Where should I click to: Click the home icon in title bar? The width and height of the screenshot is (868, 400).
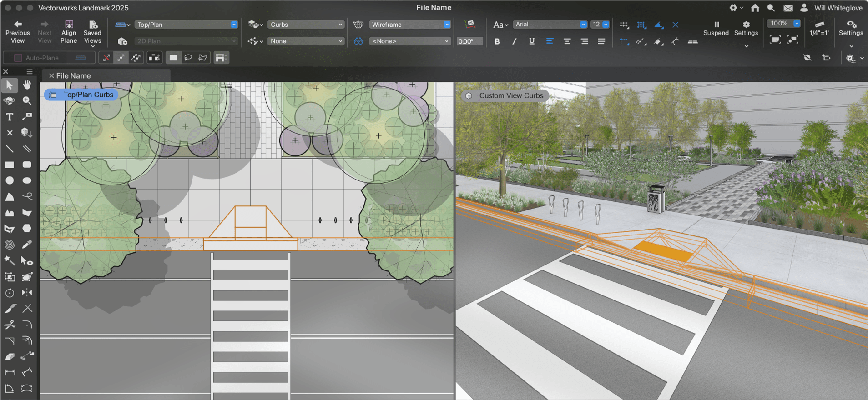pyautogui.click(x=755, y=8)
